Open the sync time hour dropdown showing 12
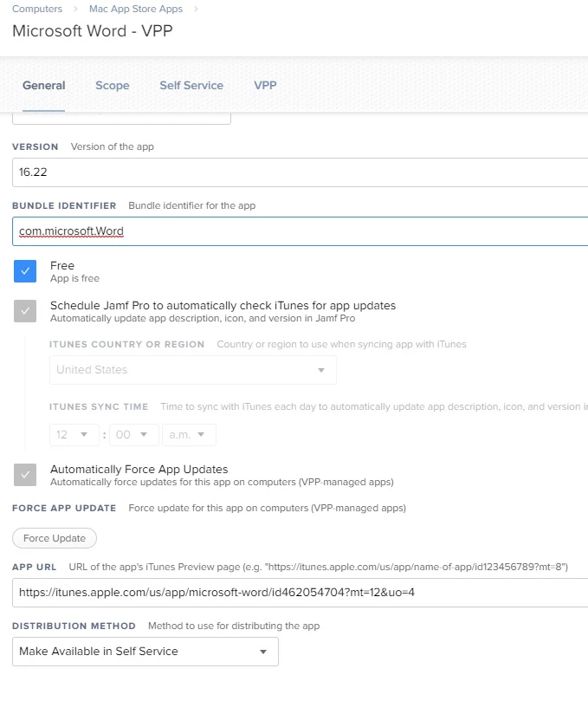The image size is (588, 701). tap(74, 434)
